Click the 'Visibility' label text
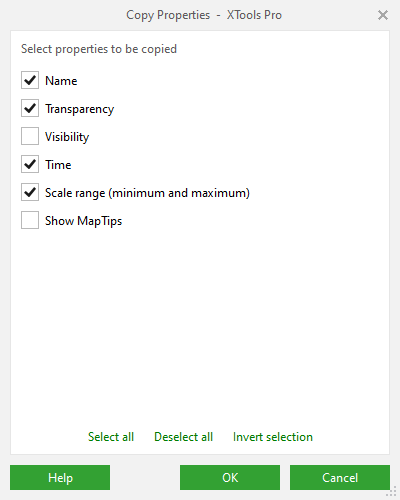Screen dimensions: 400x500 [67, 137]
